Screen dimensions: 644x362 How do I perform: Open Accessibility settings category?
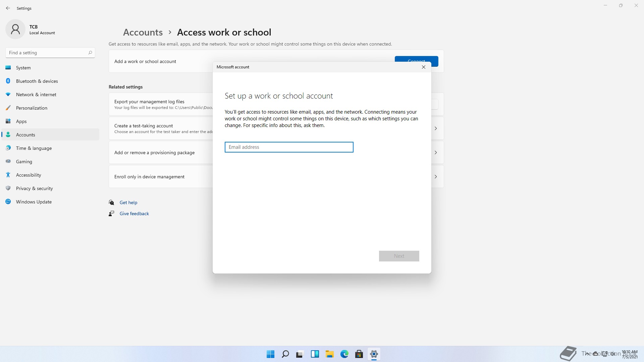pos(50,175)
